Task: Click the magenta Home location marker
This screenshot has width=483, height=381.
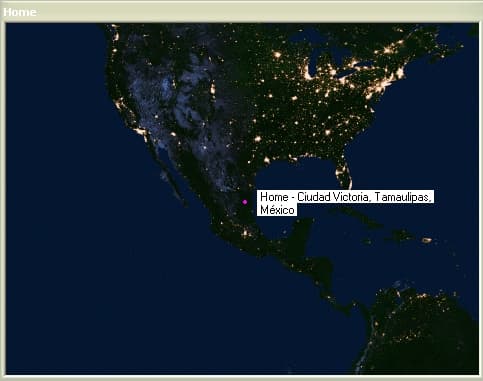Action: tap(245, 202)
